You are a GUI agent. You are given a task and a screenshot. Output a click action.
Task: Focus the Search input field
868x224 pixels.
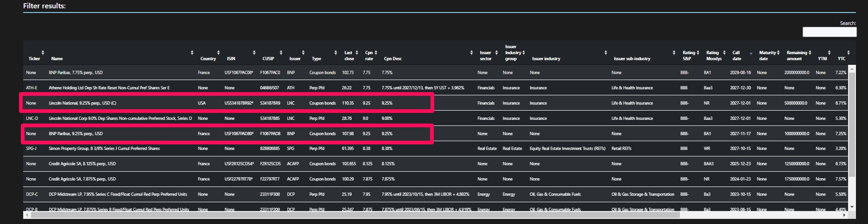830,32
